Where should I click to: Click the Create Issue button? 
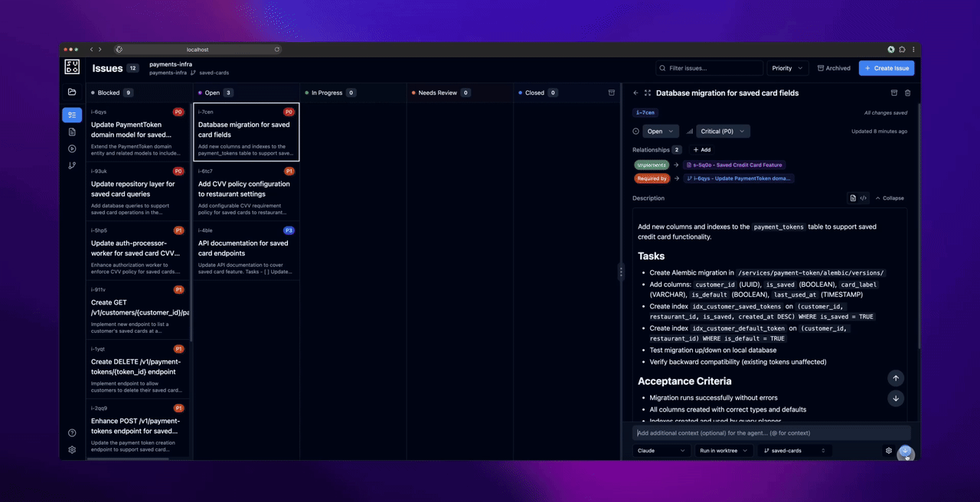coord(887,68)
